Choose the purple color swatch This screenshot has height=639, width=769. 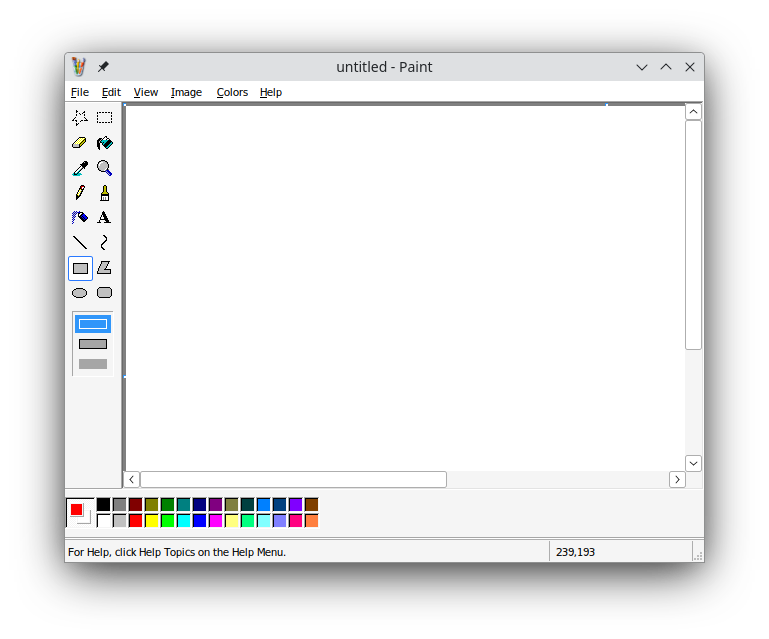[216, 505]
